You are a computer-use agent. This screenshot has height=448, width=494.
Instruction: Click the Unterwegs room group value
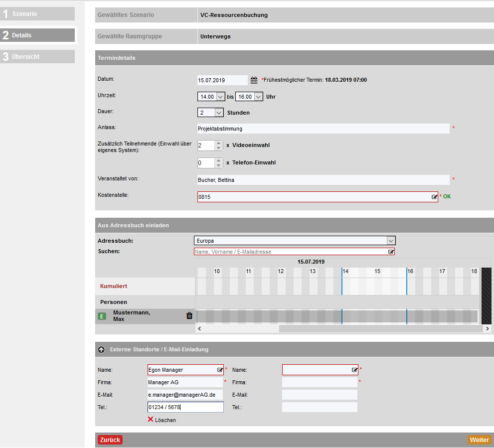tap(215, 36)
